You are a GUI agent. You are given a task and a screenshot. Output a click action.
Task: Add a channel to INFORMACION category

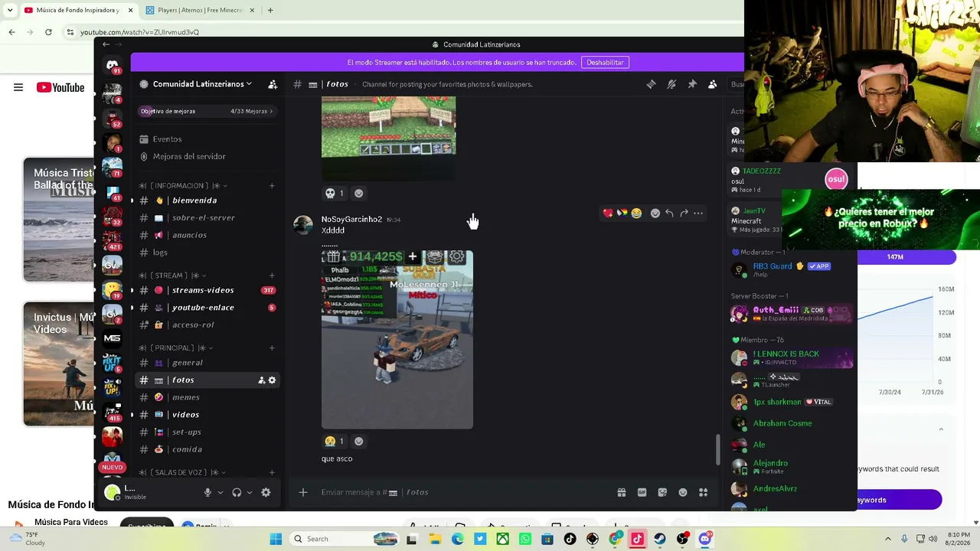click(272, 186)
